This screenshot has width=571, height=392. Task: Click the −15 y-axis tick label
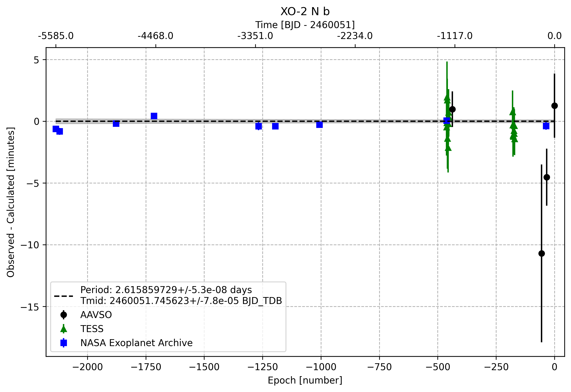click(x=30, y=307)
